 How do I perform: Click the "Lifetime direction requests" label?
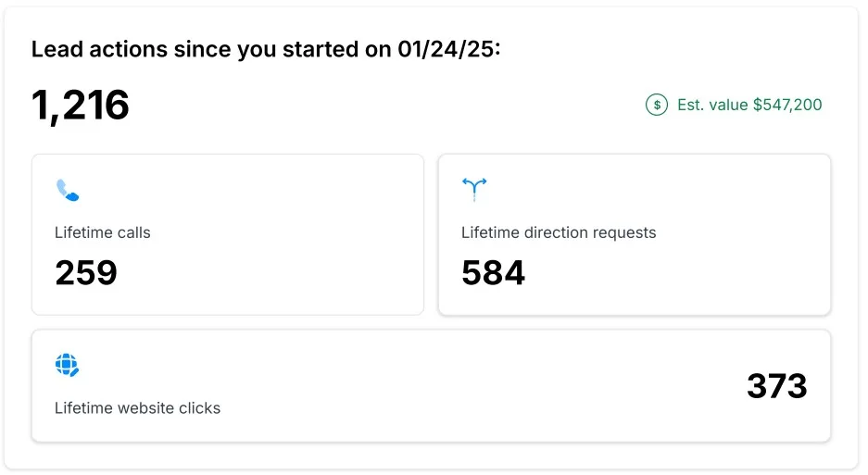pyautogui.click(x=559, y=233)
